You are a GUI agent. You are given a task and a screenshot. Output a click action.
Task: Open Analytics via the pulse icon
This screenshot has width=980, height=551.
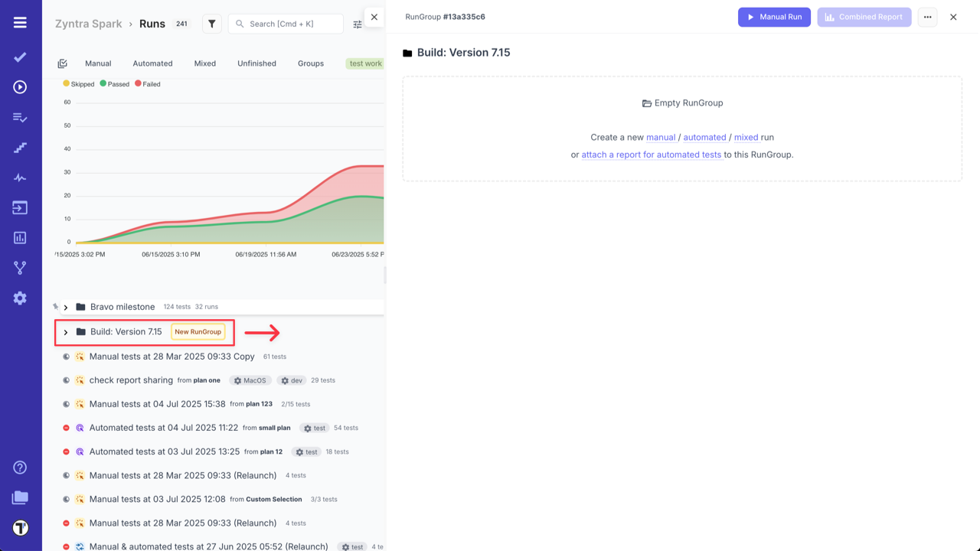pos(20,178)
